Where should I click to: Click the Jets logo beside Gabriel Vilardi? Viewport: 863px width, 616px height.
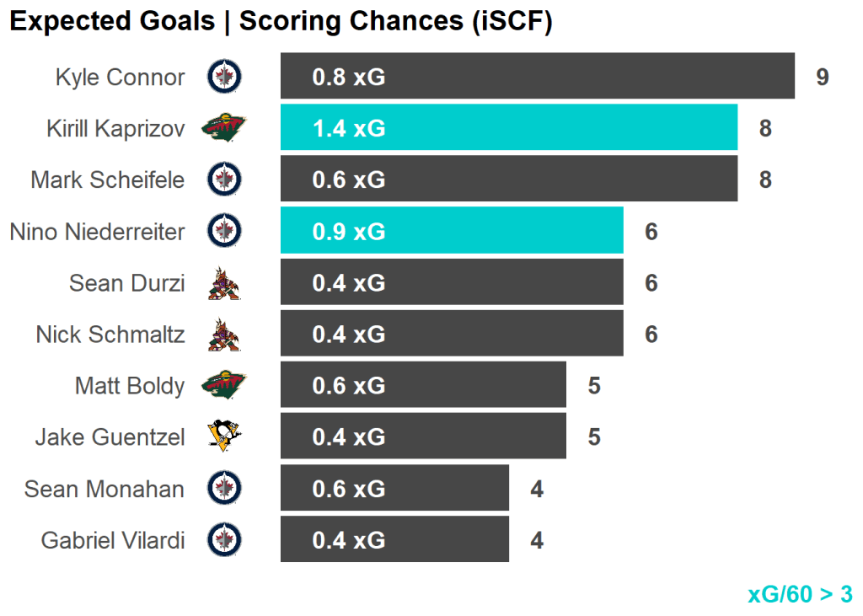(224, 539)
